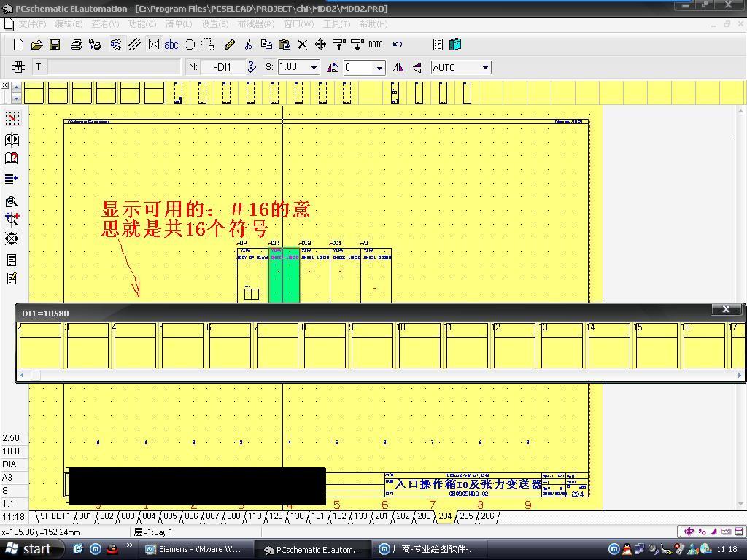747x560 pixels.
Task: Save project with the floppy disk icon
Action: [x=55, y=44]
